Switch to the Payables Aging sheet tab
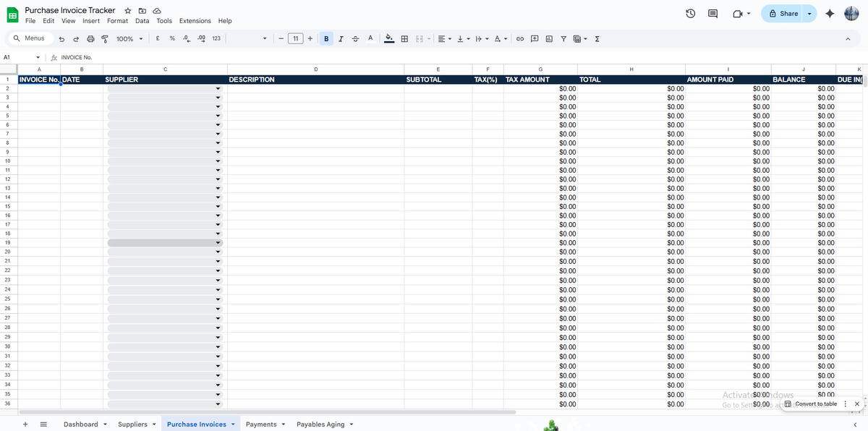Image resolution: width=868 pixels, height=431 pixels. pos(320,424)
